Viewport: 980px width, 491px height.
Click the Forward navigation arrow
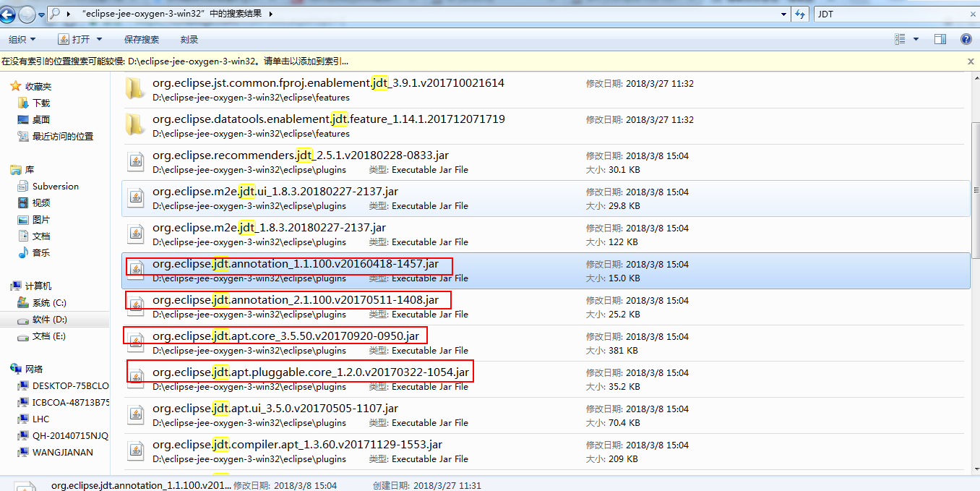27,14
